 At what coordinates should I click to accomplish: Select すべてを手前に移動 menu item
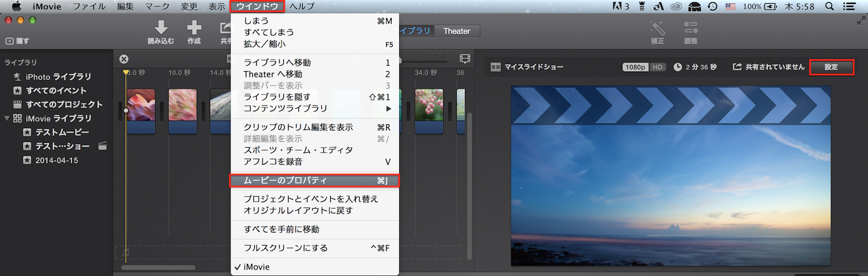(x=315, y=229)
